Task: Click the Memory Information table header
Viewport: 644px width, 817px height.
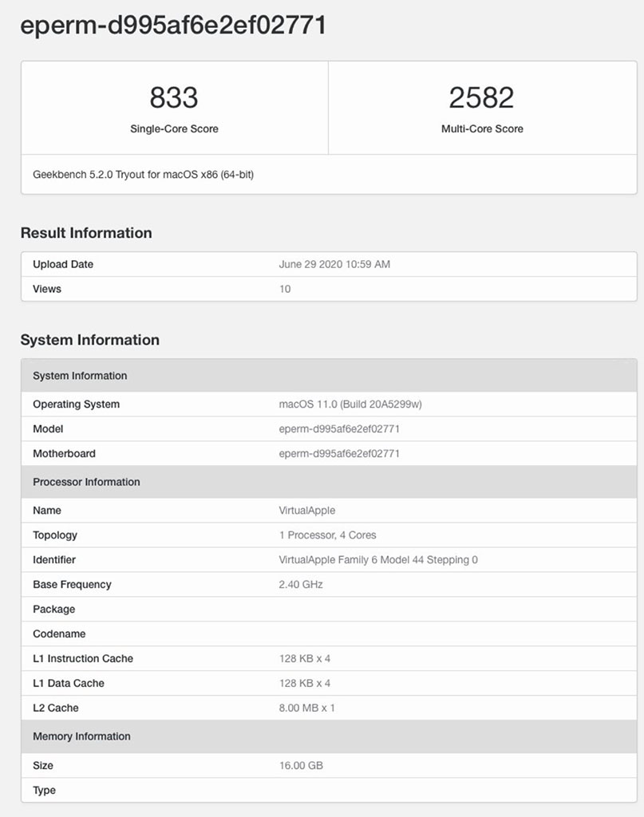Action: click(81, 736)
